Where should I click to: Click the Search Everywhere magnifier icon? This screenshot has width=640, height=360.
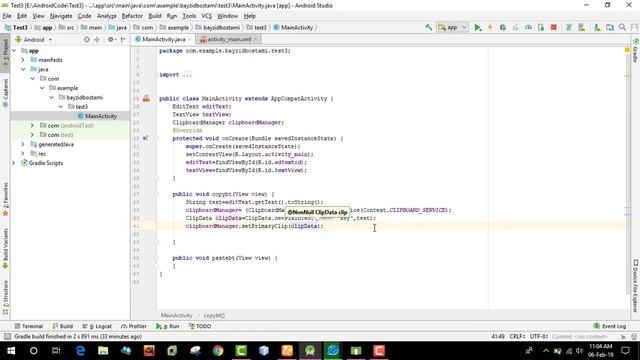pyautogui.click(x=622, y=27)
